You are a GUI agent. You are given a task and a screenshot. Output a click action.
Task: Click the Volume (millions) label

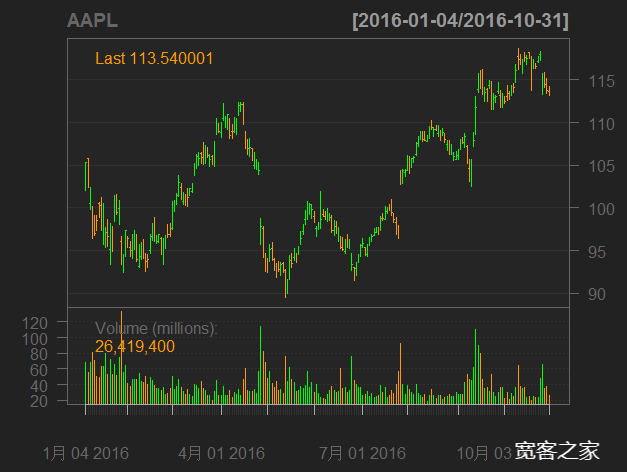156,328
